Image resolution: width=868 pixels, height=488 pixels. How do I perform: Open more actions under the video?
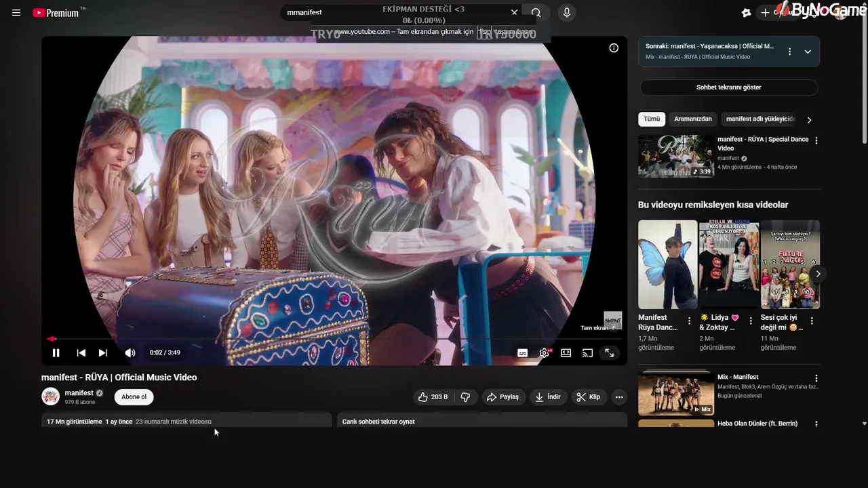pos(619,396)
